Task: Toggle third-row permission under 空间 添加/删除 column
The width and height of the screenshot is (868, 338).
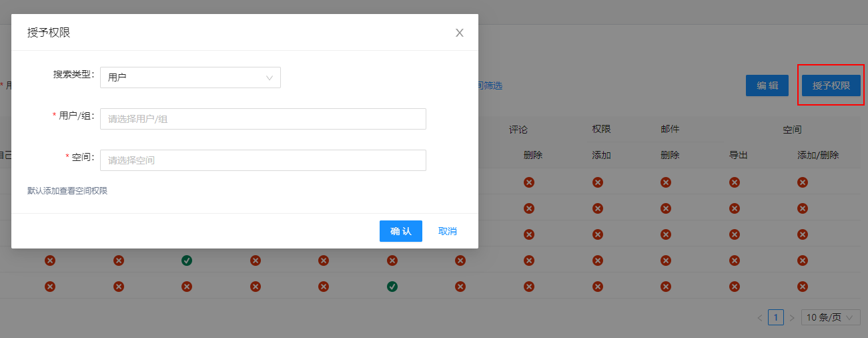Action: [x=803, y=234]
